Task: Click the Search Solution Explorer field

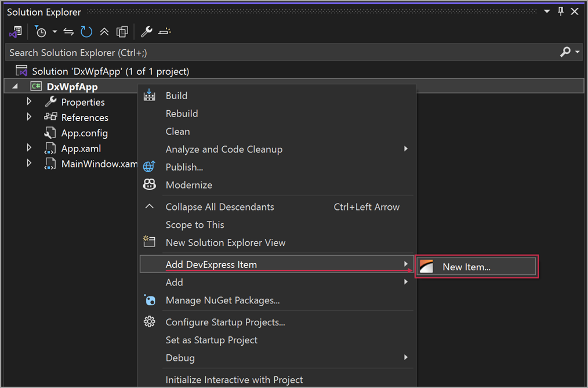Action: click(278, 52)
